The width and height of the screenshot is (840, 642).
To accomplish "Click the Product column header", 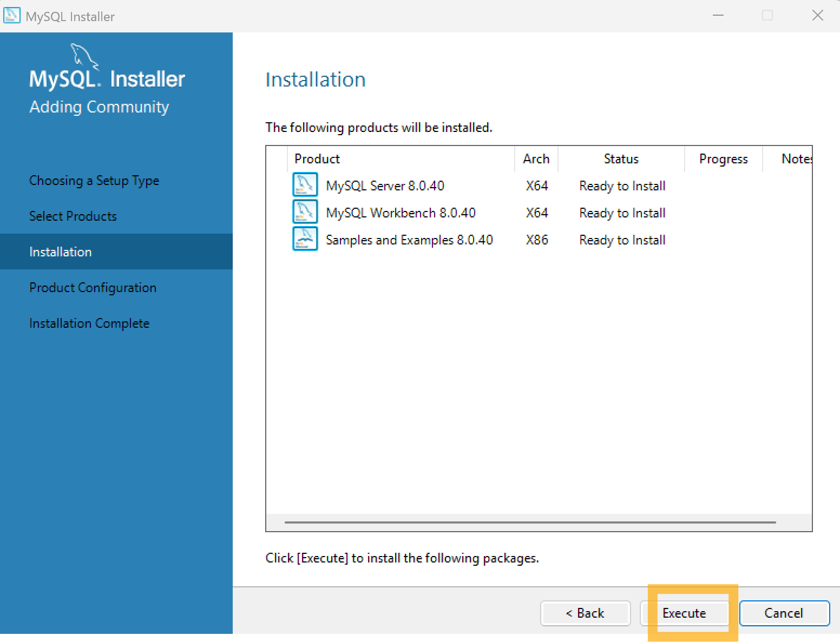I will 401,159.
